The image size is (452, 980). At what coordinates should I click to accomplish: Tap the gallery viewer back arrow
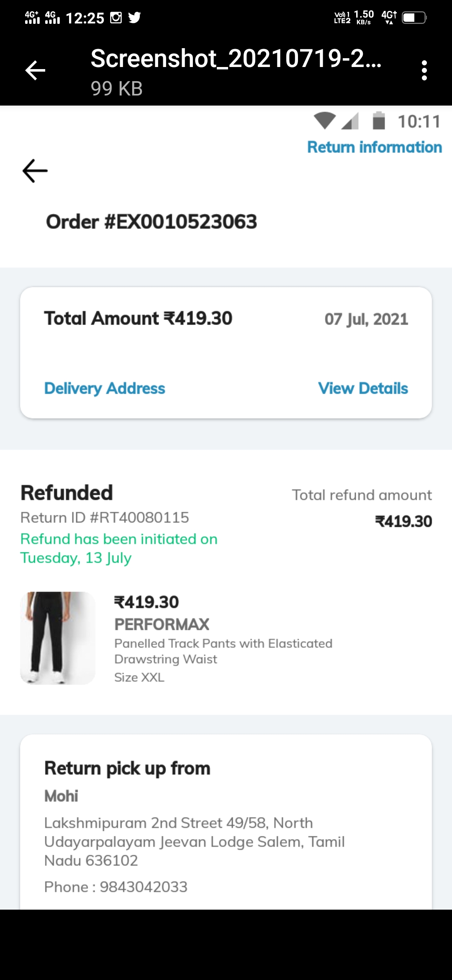[x=35, y=70]
